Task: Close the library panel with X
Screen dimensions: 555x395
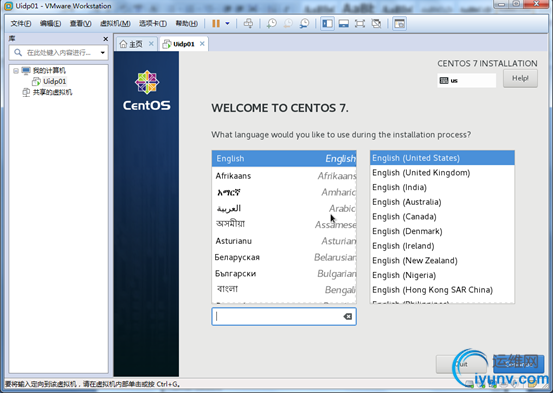Action: point(105,39)
